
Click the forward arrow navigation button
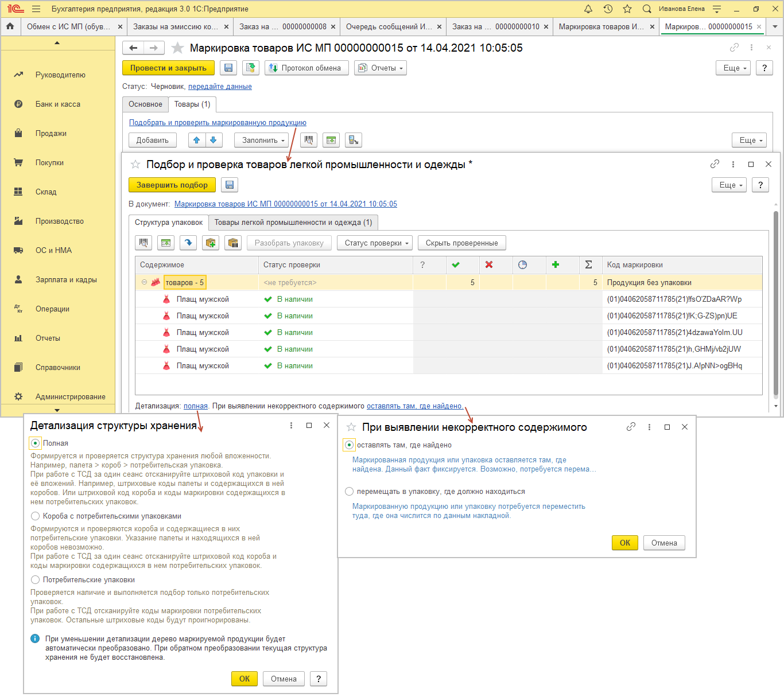[x=154, y=48]
